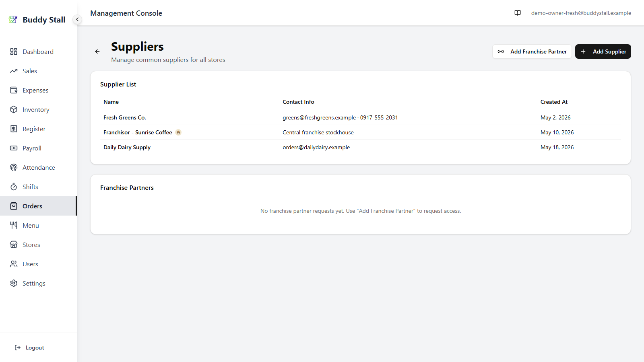Open the Dashboard menu item
The width and height of the screenshot is (644, 362).
tap(39, 51)
